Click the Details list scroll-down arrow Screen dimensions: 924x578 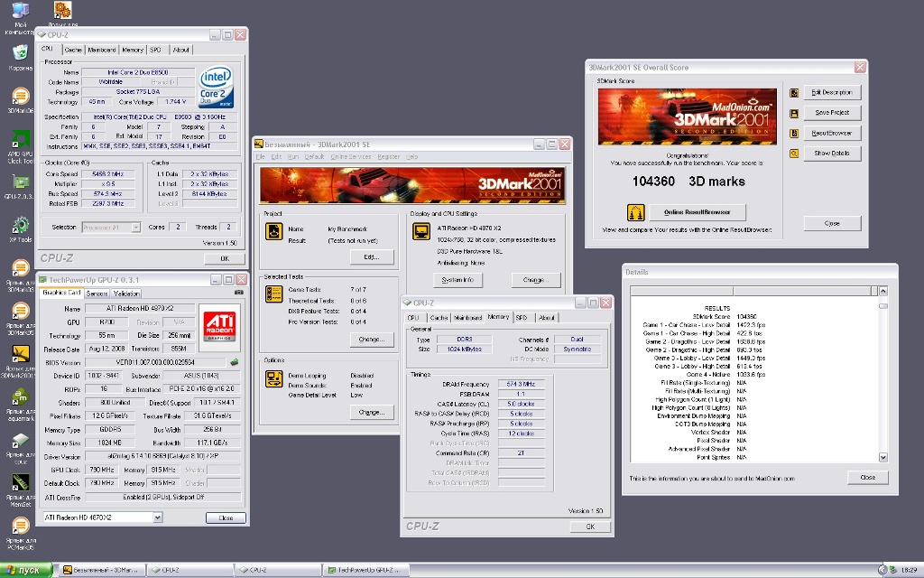pyautogui.click(x=882, y=457)
